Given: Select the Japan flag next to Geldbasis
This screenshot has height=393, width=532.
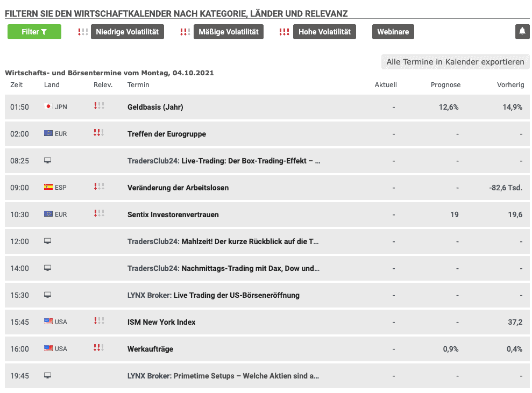Looking at the screenshot, I should pyautogui.click(x=48, y=106).
